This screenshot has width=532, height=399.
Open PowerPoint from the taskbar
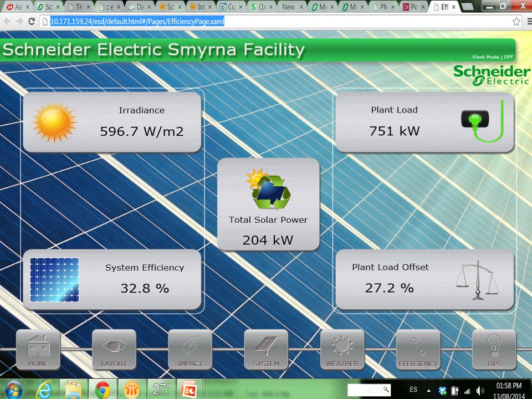tap(190, 390)
